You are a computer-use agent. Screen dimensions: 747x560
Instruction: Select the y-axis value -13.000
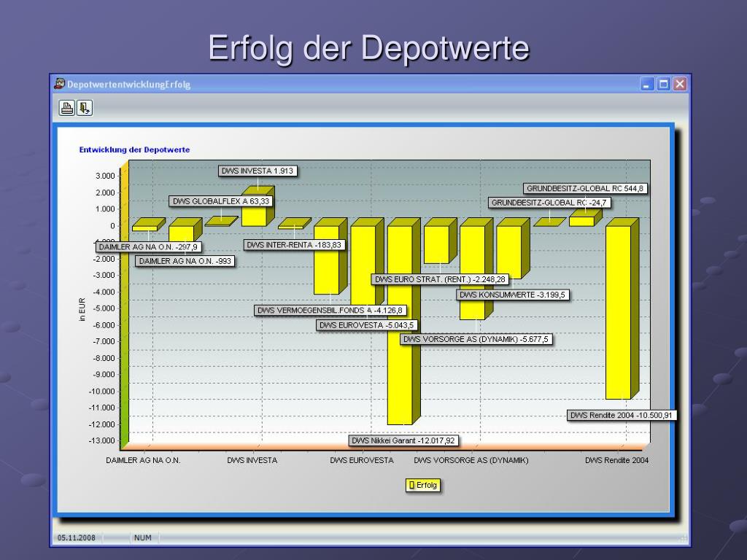point(102,440)
